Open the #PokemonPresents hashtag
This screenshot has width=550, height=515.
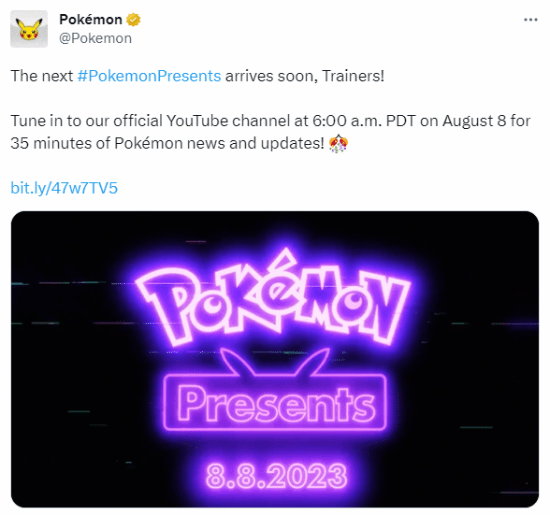coord(149,76)
